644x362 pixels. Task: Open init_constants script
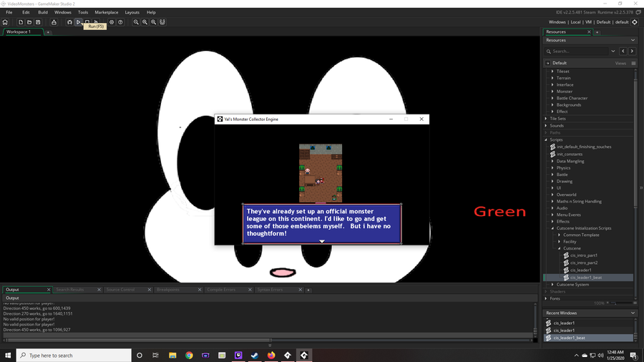coord(570,154)
